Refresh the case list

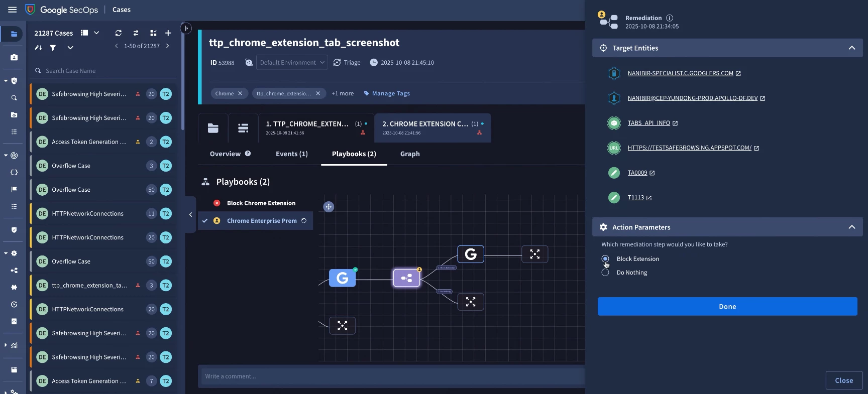[x=119, y=33]
